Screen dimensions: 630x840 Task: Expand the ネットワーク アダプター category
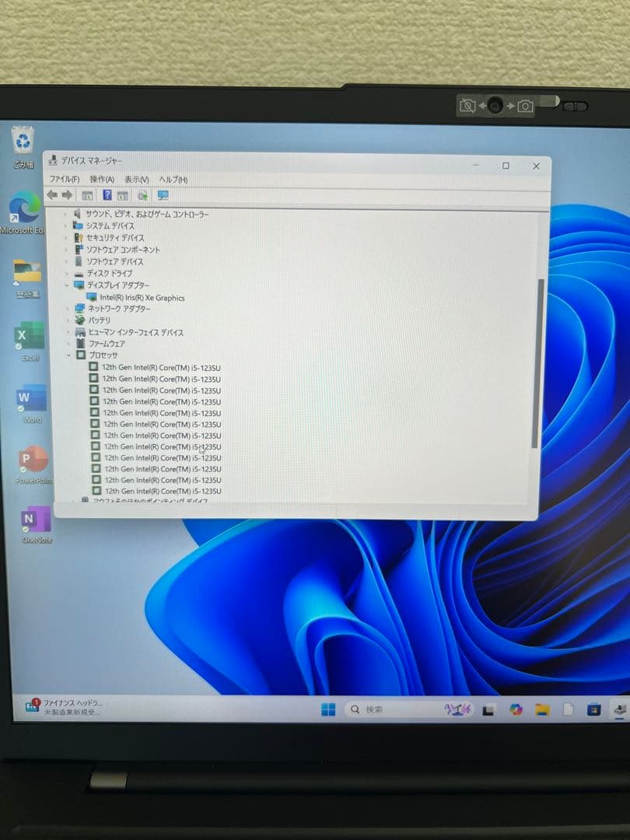[x=67, y=309]
